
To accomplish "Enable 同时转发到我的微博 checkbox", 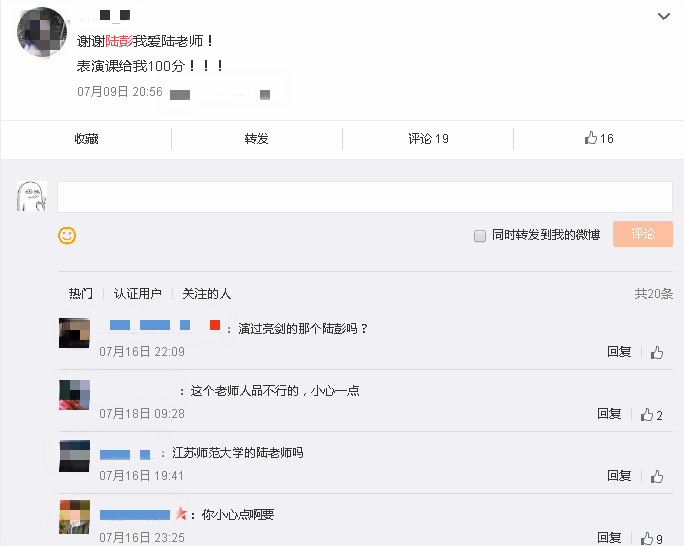I will pyautogui.click(x=480, y=235).
